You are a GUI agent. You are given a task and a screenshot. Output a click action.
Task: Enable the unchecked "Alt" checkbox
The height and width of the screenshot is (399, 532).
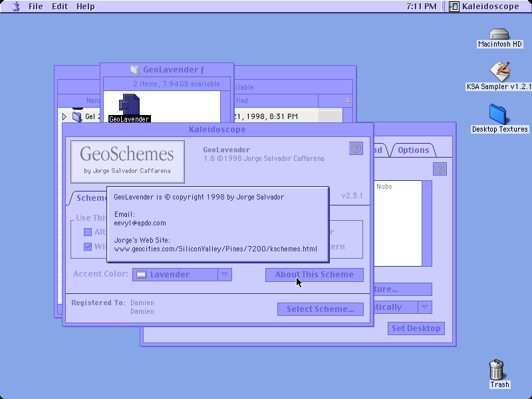(88, 232)
